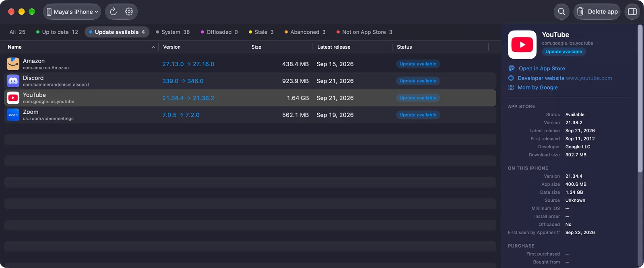Click size value 438.4 MB
The width and height of the screenshot is (644, 268).
click(x=295, y=64)
